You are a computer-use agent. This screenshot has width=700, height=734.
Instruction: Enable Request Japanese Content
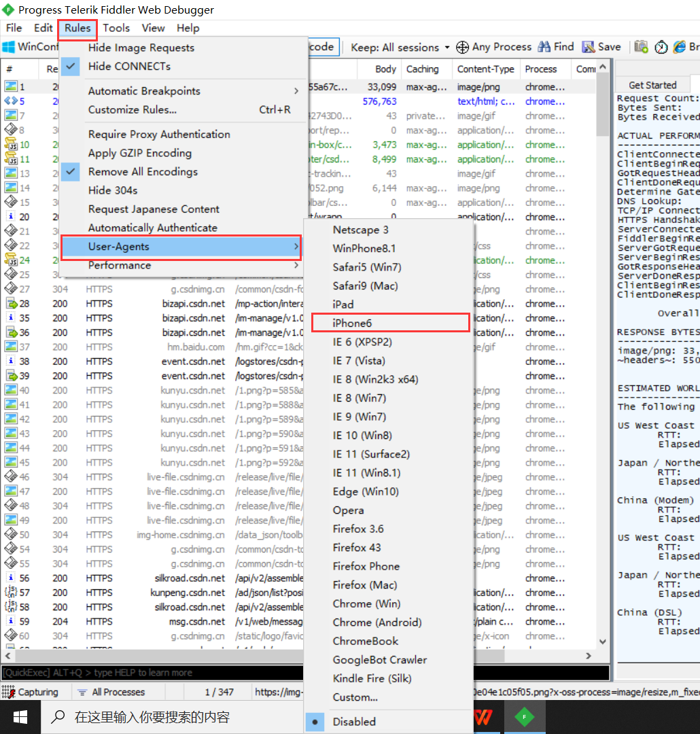pyautogui.click(x=183, y=209)
